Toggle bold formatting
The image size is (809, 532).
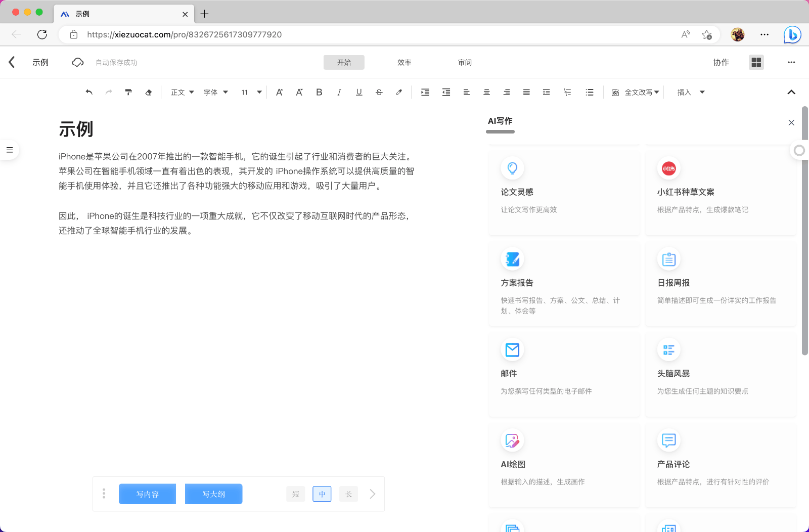point(319,92)
